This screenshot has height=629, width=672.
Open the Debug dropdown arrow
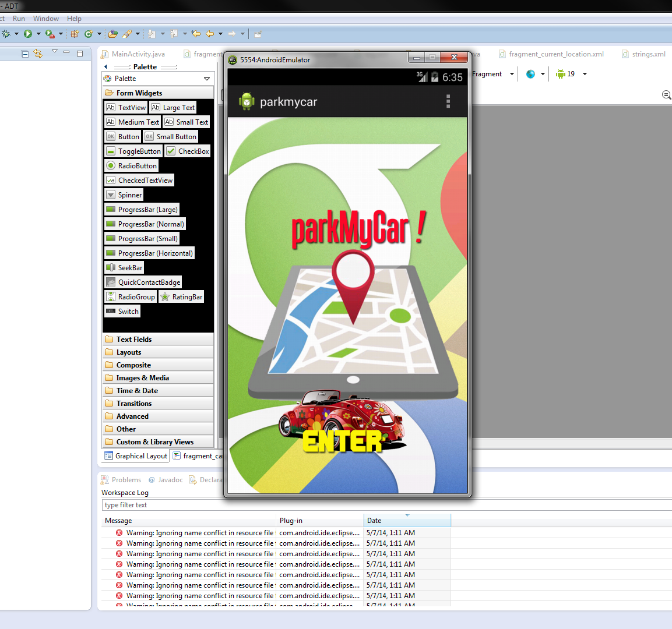[17, 34]
